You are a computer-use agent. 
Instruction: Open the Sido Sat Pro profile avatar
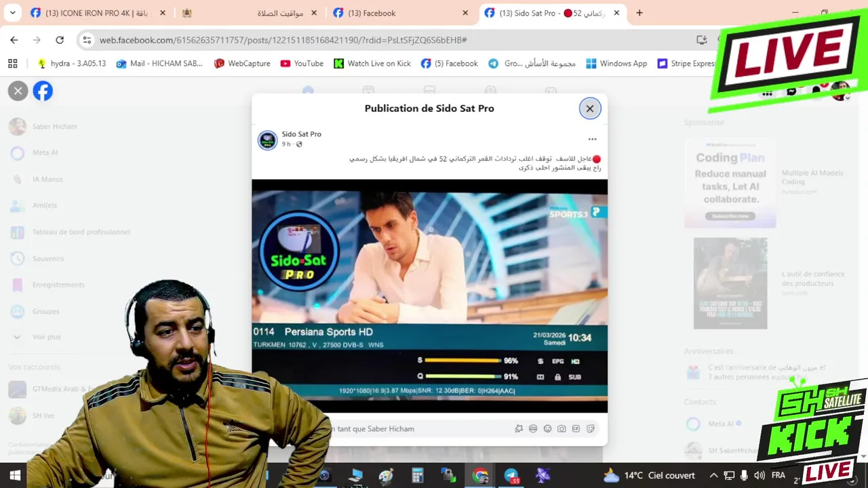click(x=267, y=140)
